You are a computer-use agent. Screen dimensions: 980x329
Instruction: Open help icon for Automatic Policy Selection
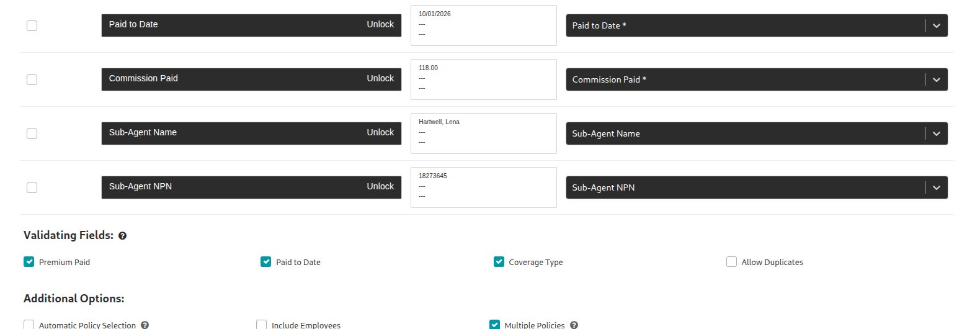pyautogui.click(x=145, y=325)
